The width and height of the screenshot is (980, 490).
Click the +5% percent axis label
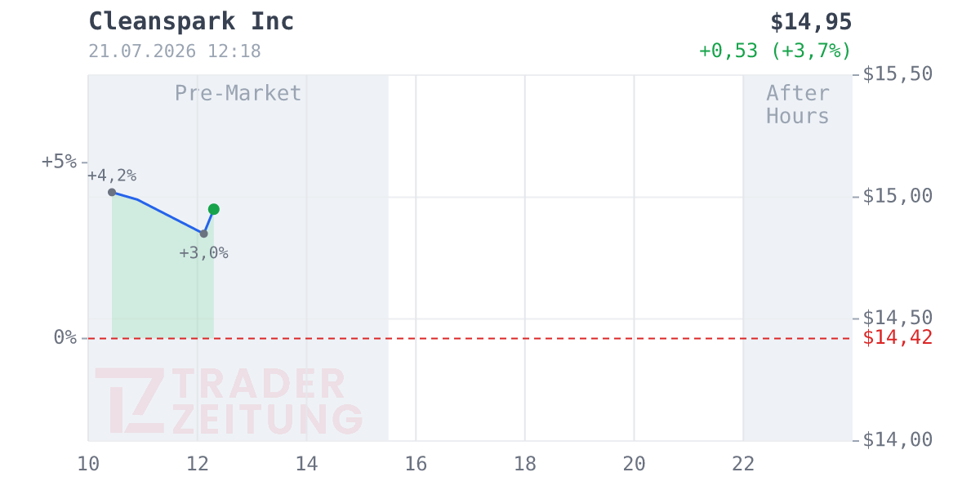(59, 161)
